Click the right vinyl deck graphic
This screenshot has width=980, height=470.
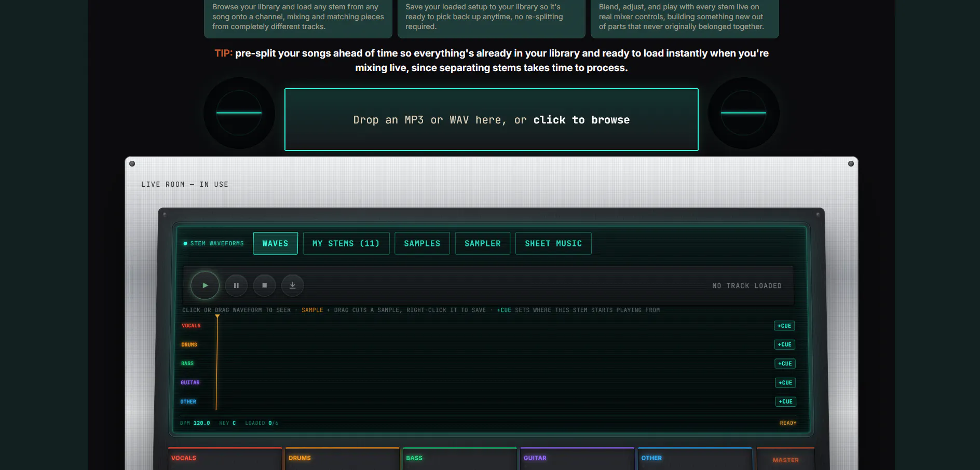click(x=743, y=113)
